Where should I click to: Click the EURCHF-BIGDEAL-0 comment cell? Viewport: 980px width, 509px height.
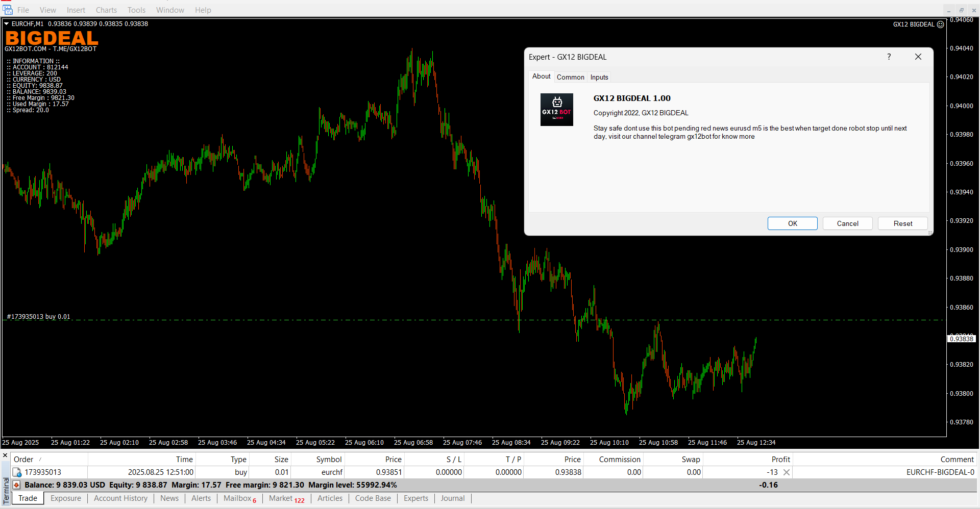tap(885, 472)
